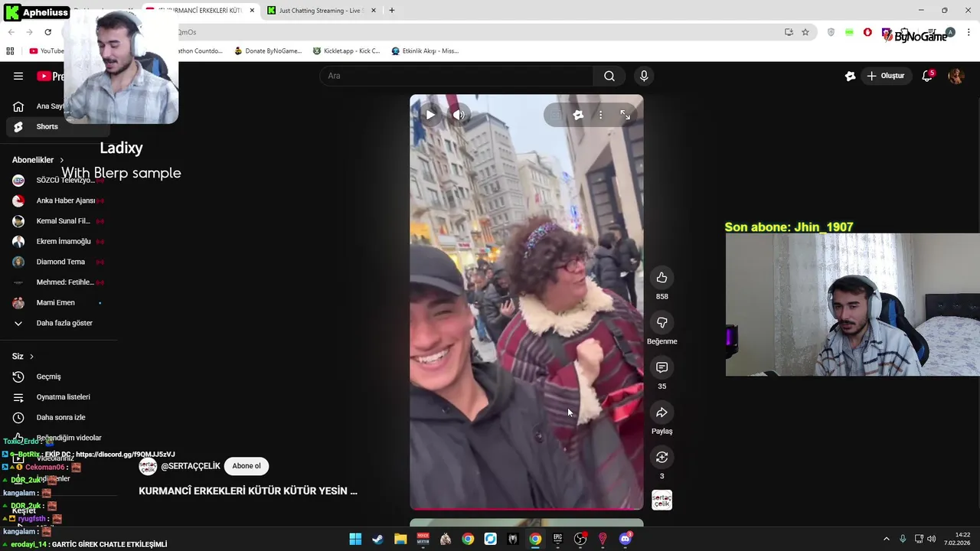980x551 pixels.
Task: Close the KURMANCİ ERKEKLERİ browser tab
Action: [252, 11]
